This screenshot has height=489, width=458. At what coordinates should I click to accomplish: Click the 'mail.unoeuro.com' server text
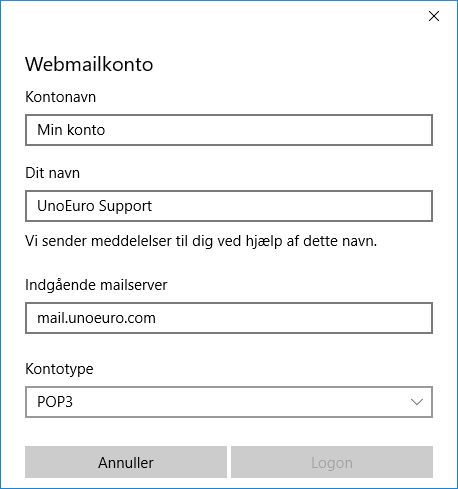click(96, 318)
